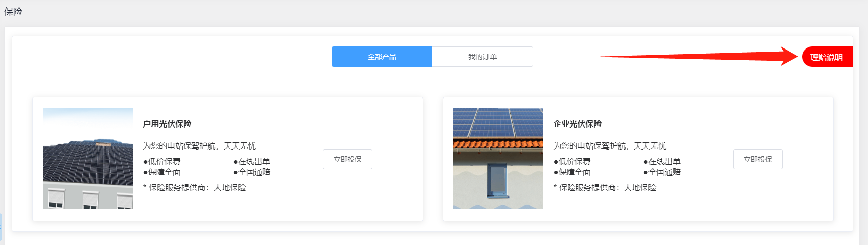Viewport: 868px width, 245px height.
Task: Click the slogan text under 户用光伏保险
Action: pyautogui.click(x=199, y=146)
